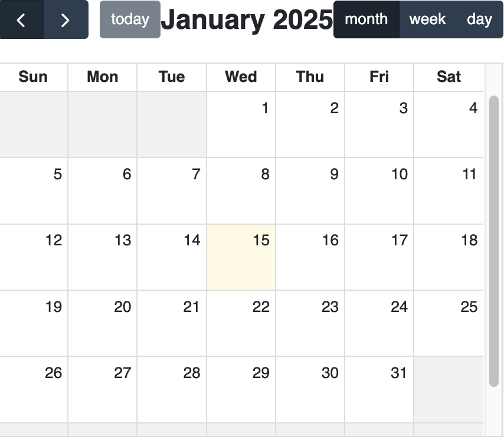Switch to day view

[479, 19]
